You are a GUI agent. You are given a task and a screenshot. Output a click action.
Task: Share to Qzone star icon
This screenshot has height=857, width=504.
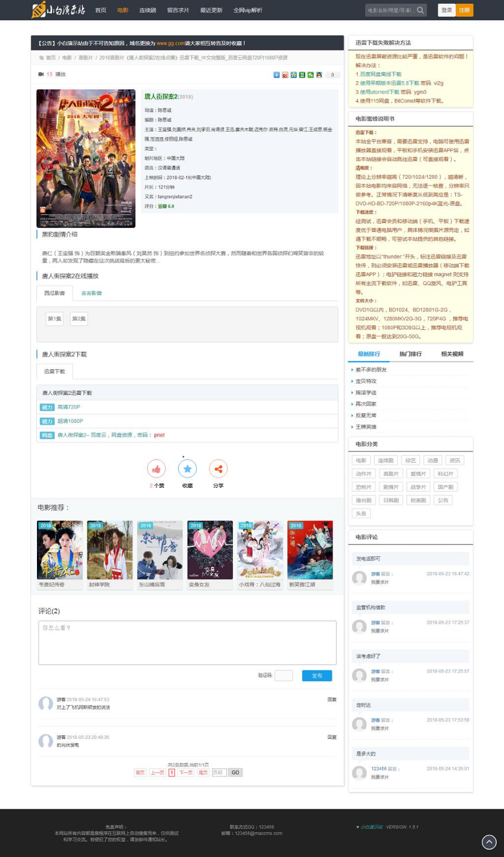(293, 74)
